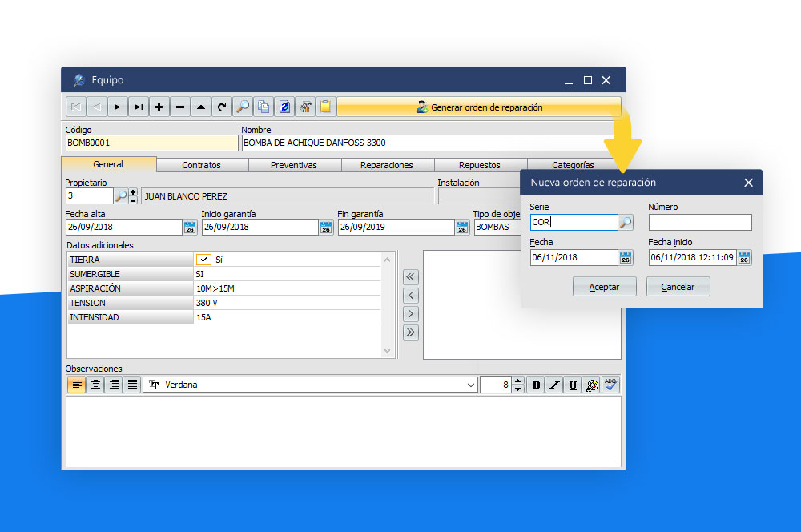Go to the next record arrow
801x532 pixels.
[x=118, y=107]
